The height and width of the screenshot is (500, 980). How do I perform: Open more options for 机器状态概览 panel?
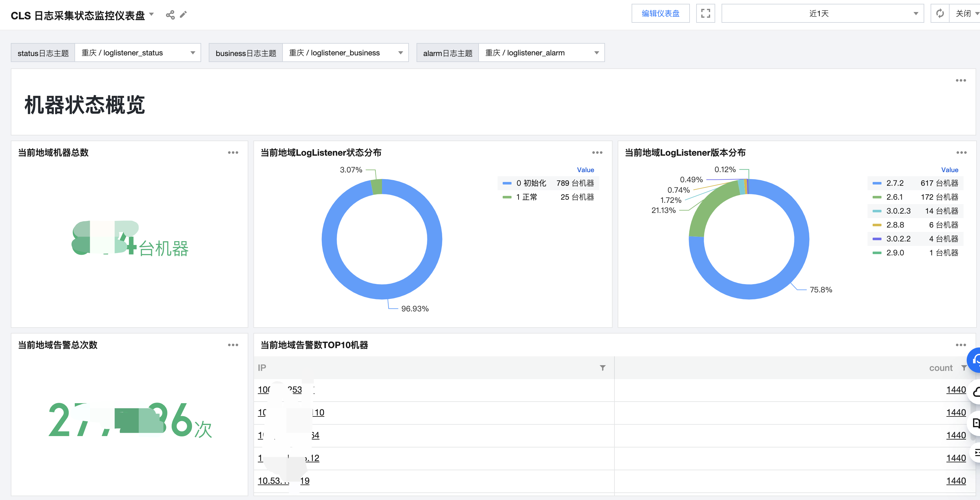(x=961, y=81)
